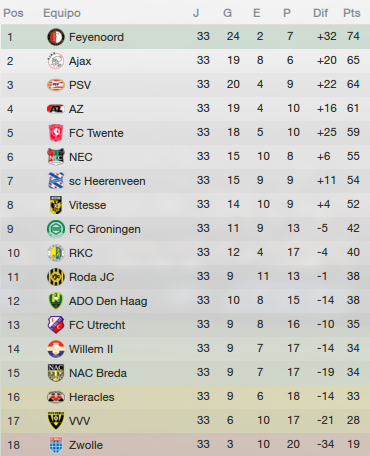
Task: Select the PSV club badge
Action: point(56,85)
